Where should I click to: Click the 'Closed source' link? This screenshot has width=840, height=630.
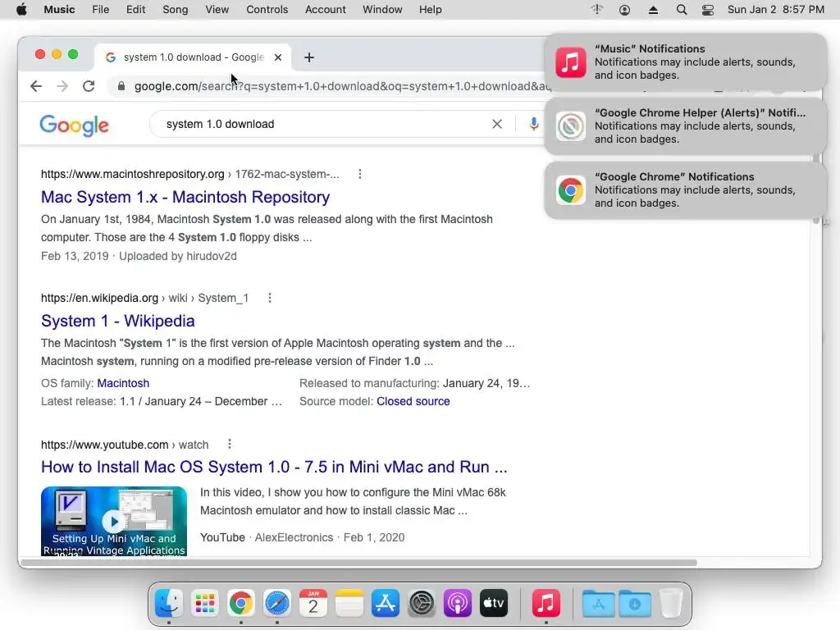pos(413,402)
